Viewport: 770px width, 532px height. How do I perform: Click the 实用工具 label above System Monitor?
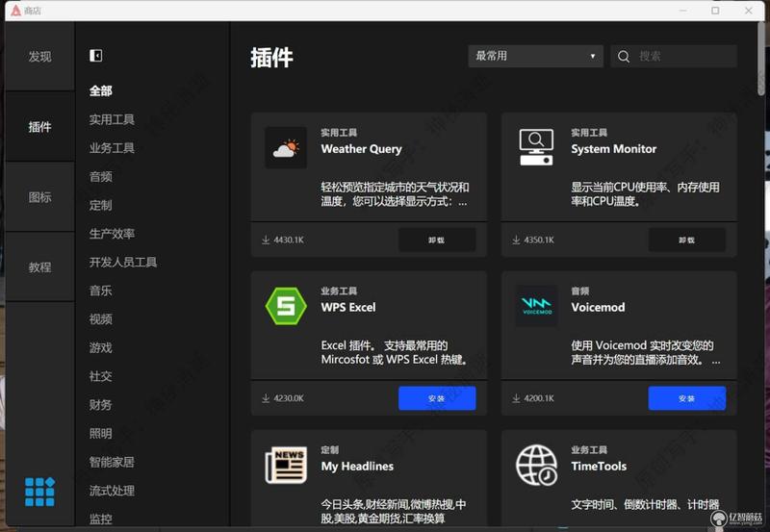pos(589,133)
